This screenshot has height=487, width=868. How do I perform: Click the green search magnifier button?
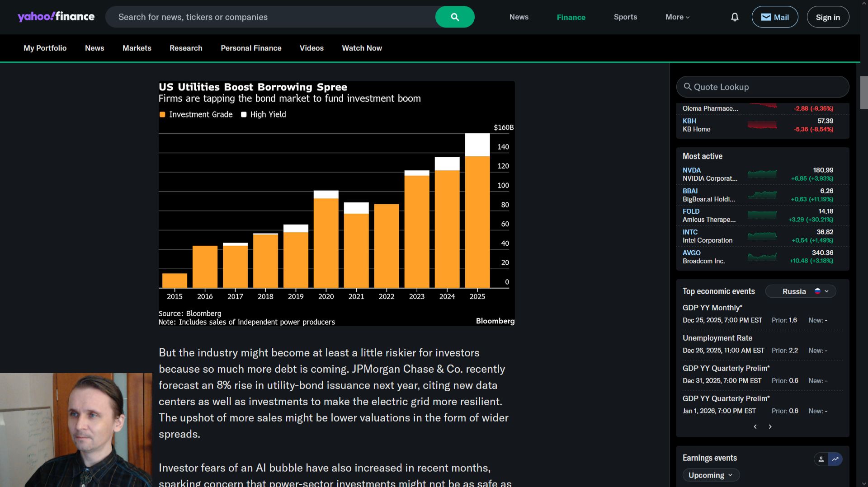pos(455,17)
